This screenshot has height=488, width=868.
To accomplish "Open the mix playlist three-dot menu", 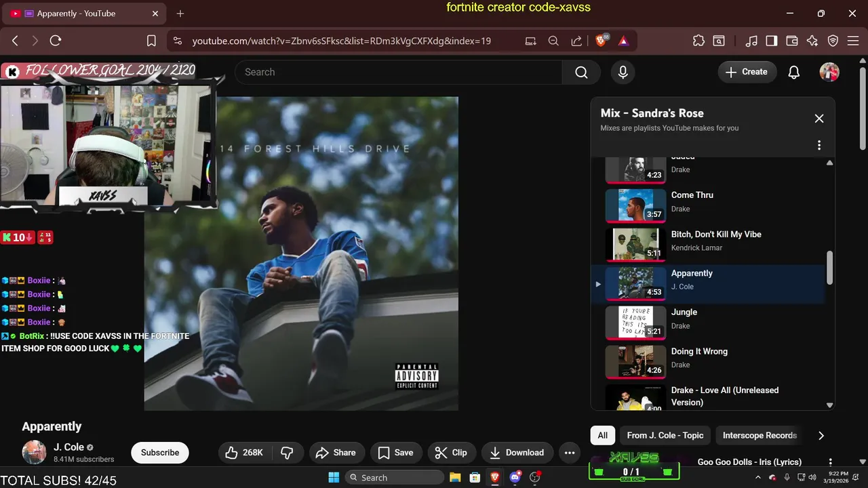I will (819, 145).
